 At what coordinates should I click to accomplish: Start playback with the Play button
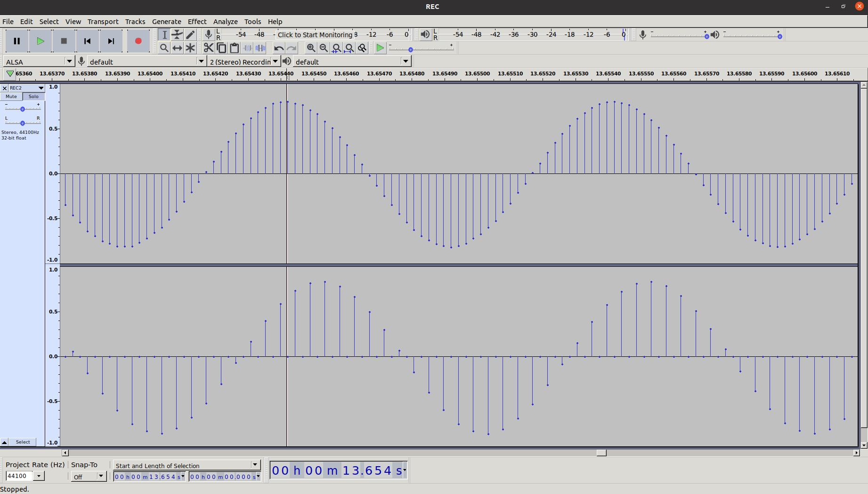[41, 41]
